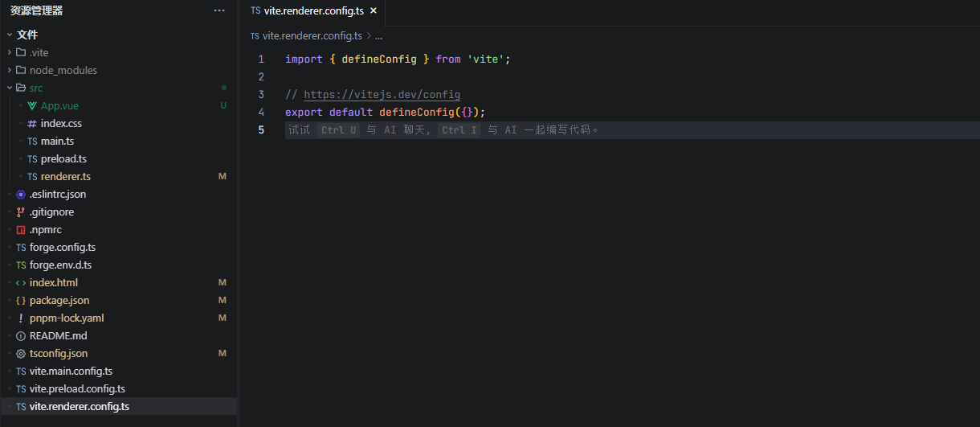Click the ESLint icon for .eslintrc.json
The height and width of the screenshot is (427, 980).
pos(21,194)
